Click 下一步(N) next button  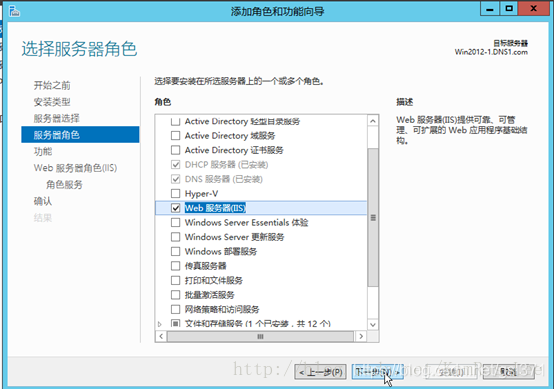point(378,372)
